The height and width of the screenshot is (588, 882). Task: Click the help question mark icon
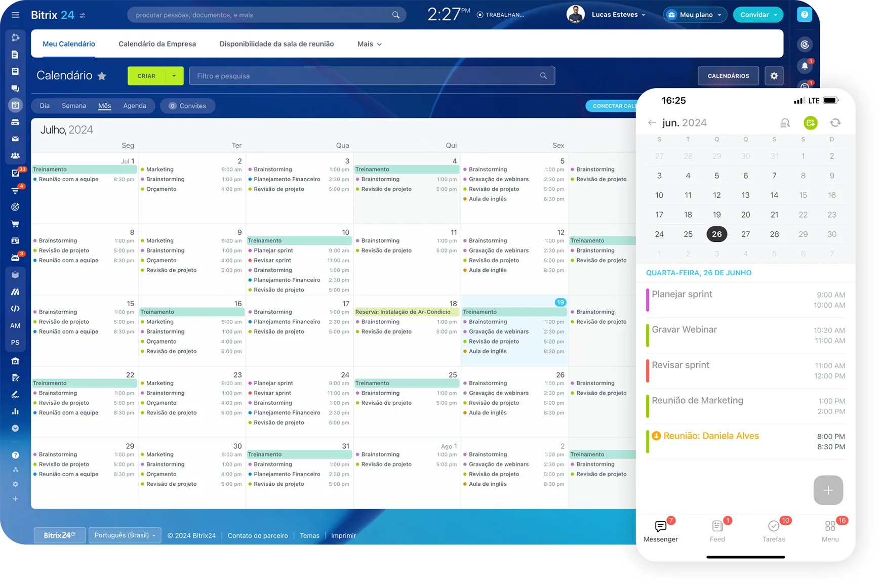(x=804, y=15)
